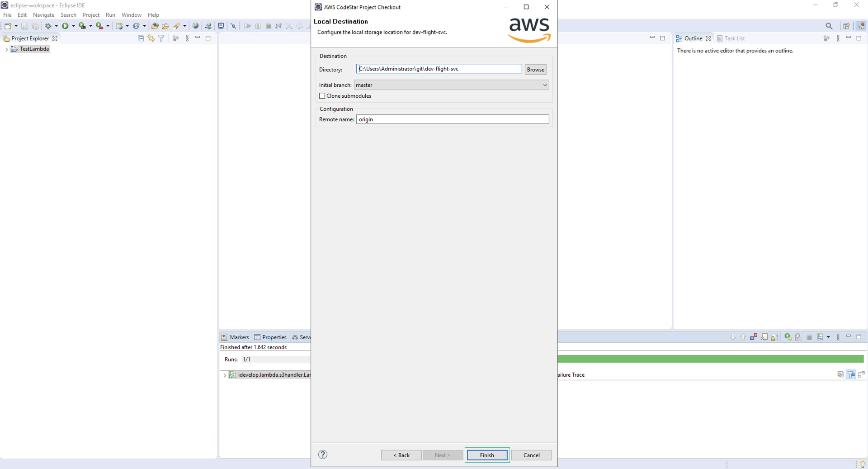Click the Save All toolbar icon
Screen dimensions: 868x469
35,26
